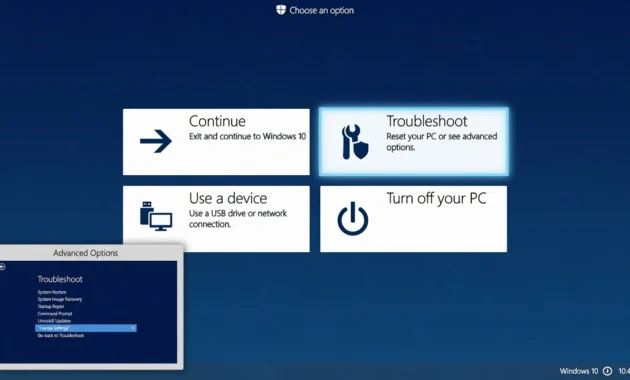Select the highlighted Startup Settings row
Viewport: 630px width, 380px height.
(86, 328)
